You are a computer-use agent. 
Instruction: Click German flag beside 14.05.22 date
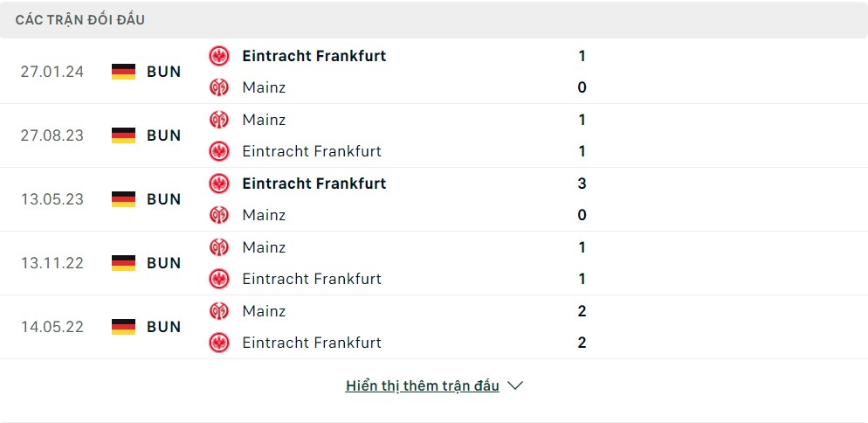(124, 327)
